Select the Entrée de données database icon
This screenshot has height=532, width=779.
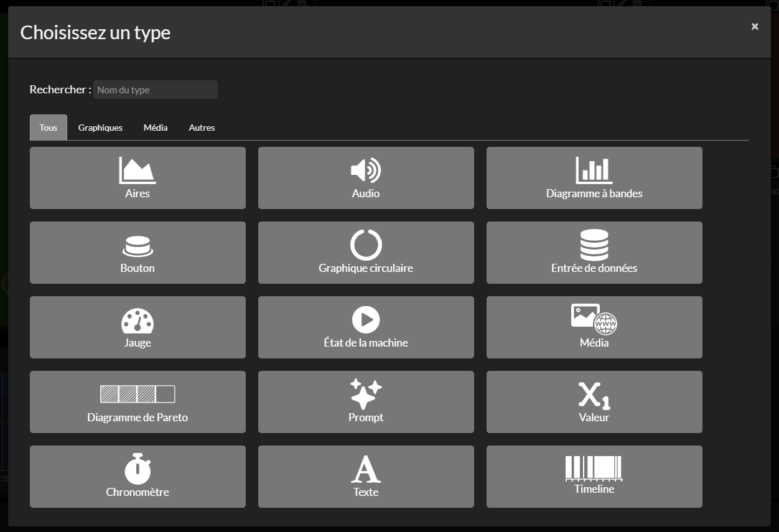click(594, 245)
